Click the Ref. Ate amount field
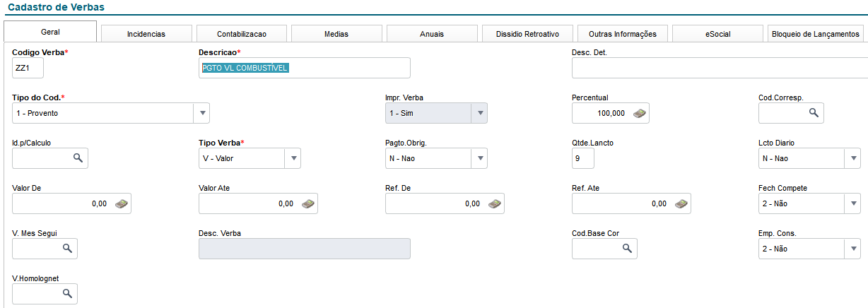This screenshot has width=868, height=308. pyautogui.click(x=632, y=203)
